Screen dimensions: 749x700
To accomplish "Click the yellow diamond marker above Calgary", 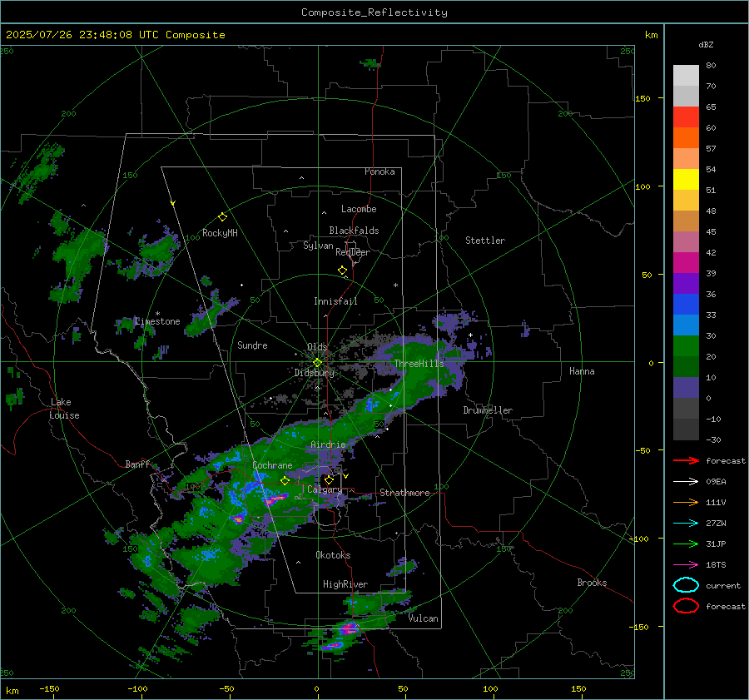I will [x=329, y=479].
